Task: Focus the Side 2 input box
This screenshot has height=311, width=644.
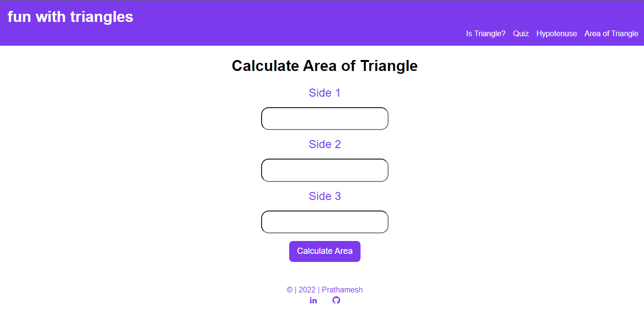Action: [x=324, y=170]
